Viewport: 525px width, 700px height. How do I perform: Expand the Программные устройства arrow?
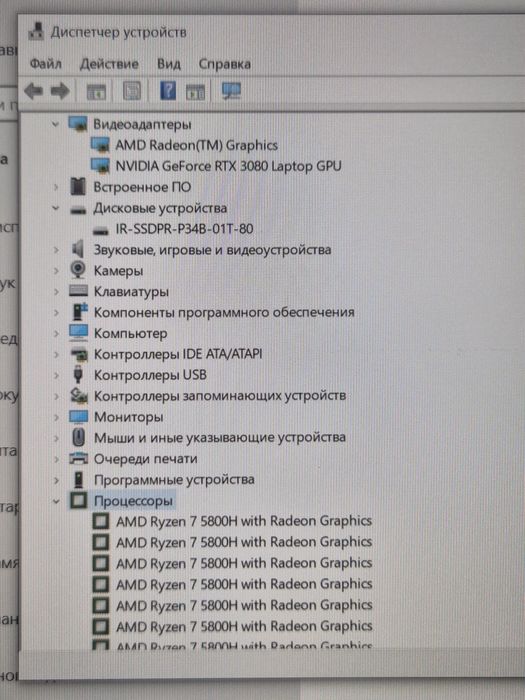(x=56, y=480)
